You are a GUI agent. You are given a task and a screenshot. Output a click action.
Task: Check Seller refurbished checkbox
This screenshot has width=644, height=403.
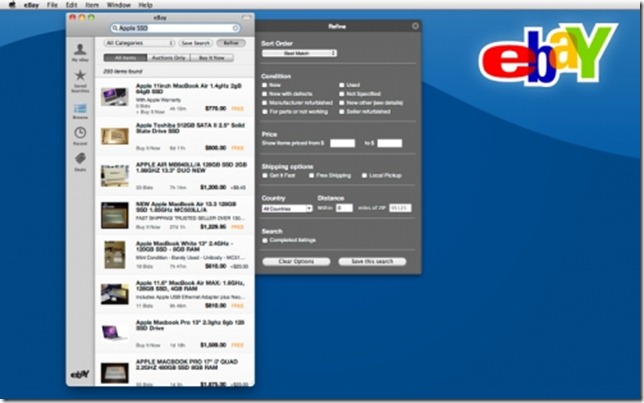click(x=342, y=112)
